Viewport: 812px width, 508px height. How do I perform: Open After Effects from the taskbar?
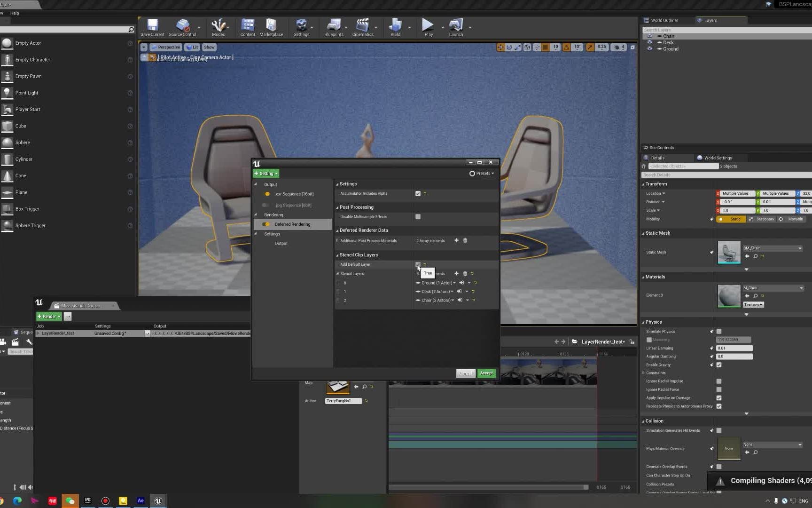[141, 501]
